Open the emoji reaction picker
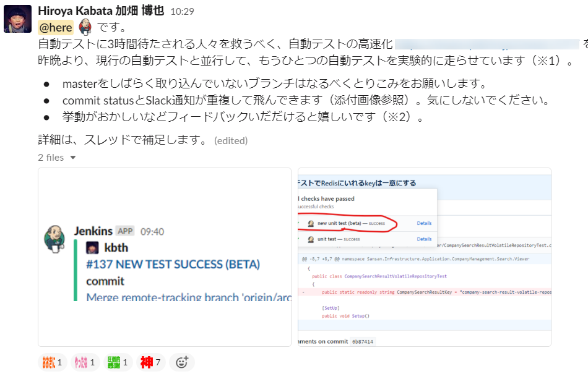This screenshot has height=374, width=588. (181, 362)
